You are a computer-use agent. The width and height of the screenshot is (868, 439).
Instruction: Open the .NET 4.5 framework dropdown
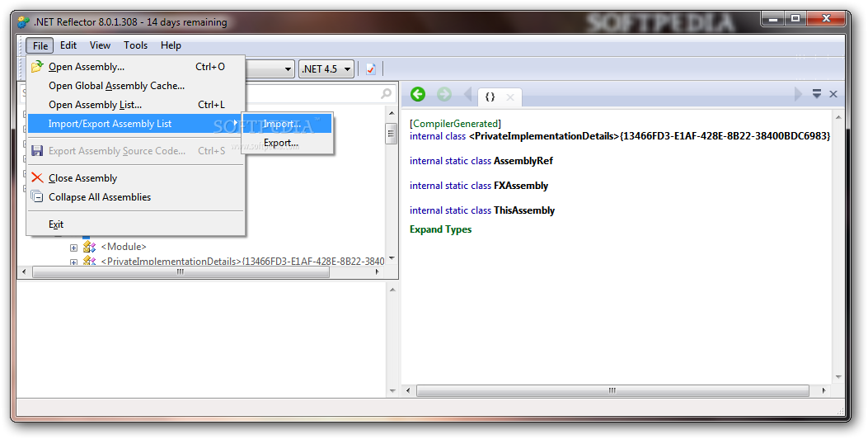point(326,68)
